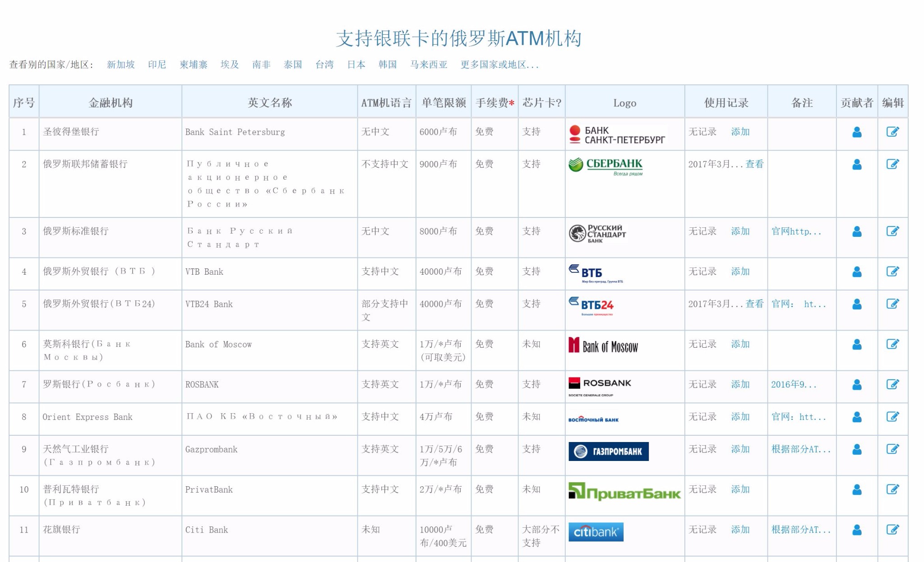Viewport: 924px width, 562px height.
Task: Edit the PrivatBank entry
Action: [892, 489]
